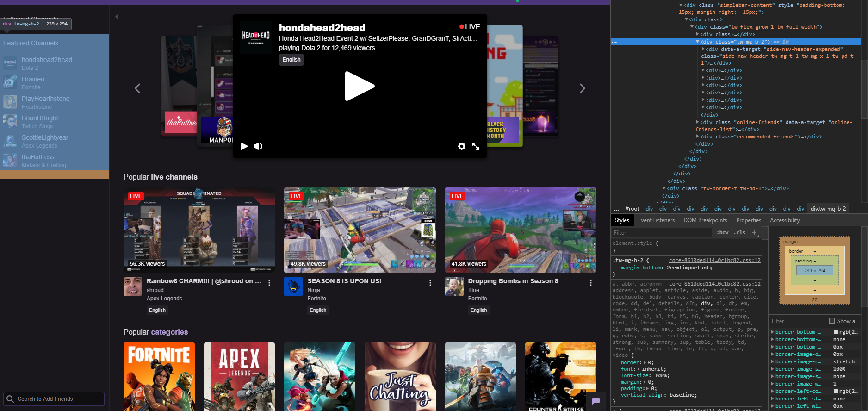868x411 pixels.
Task: Click the Styles Filter input
Action: coord(663,232)
